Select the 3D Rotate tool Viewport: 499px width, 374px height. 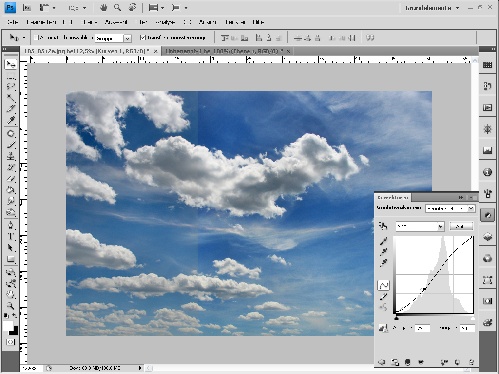10,272
